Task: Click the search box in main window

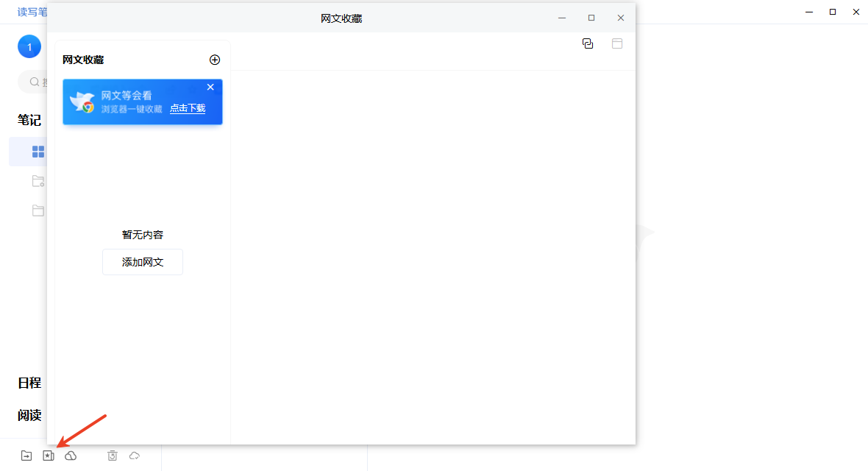Action: pyautogui.click(x=33, y=82)
